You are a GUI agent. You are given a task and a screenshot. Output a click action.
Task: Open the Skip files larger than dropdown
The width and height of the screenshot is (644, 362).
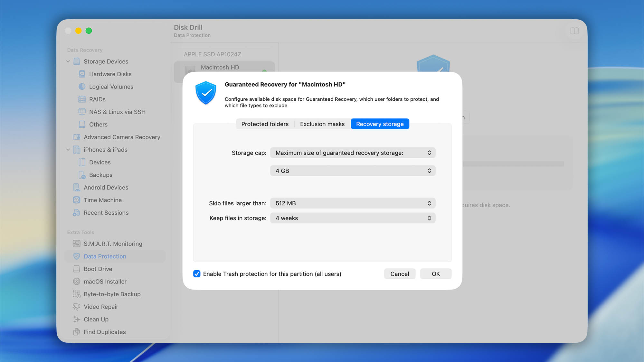pyautogui.click(x=353, y=203)
